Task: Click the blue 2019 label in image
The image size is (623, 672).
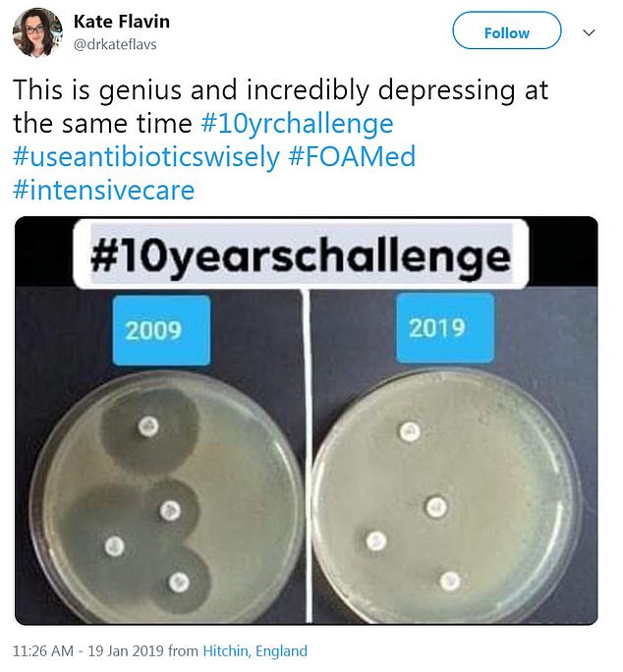Action: [435, 326]
